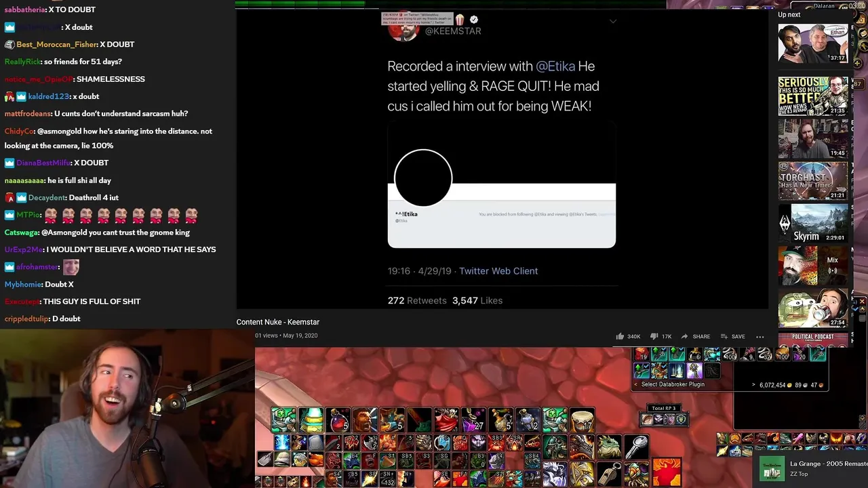This screenshot has height=488, width=868.
Task: Open the Political Podcast video thumbnail
Action: (812, 340)
